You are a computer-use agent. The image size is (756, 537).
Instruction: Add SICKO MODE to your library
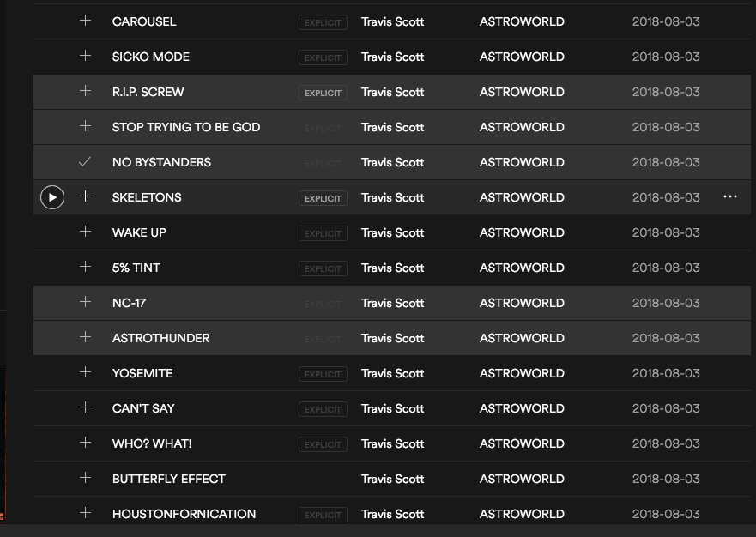85,56
